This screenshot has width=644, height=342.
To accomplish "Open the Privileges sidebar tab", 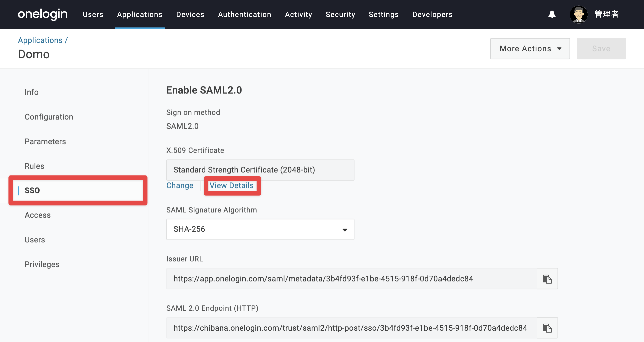I will pyautogui.click(x=42, y=264).
